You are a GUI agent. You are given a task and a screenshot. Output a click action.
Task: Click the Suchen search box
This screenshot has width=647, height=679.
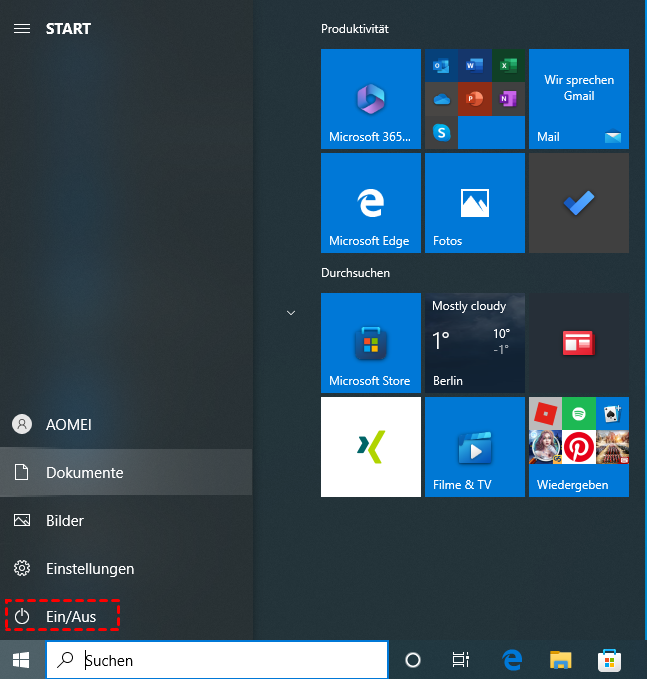click(230, 660)
